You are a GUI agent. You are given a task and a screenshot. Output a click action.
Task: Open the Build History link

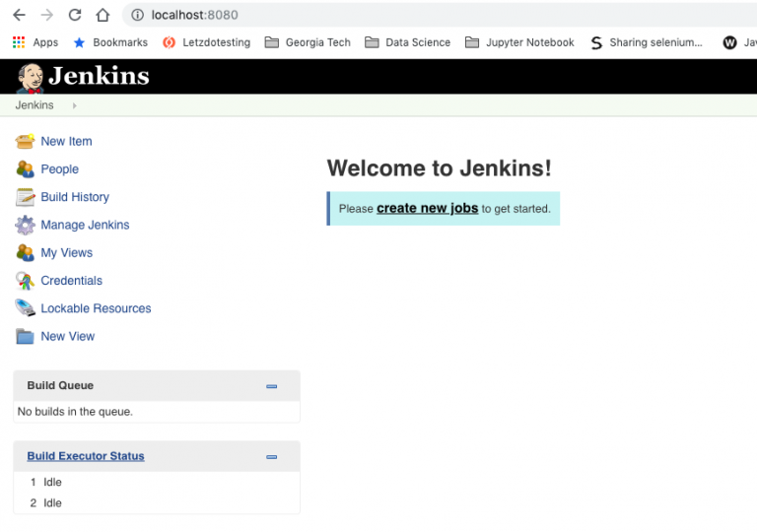[x=75, y=197]
